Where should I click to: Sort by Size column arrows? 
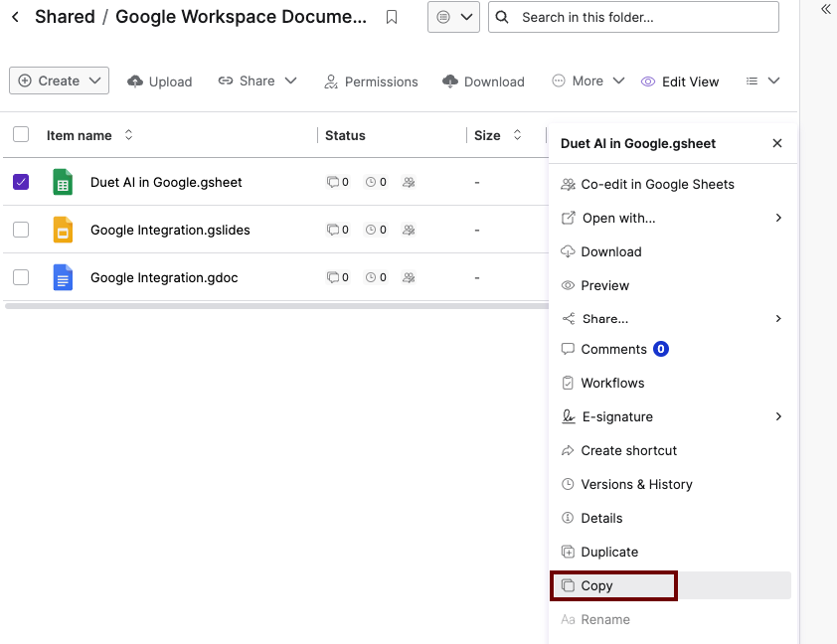pos(517,134)
